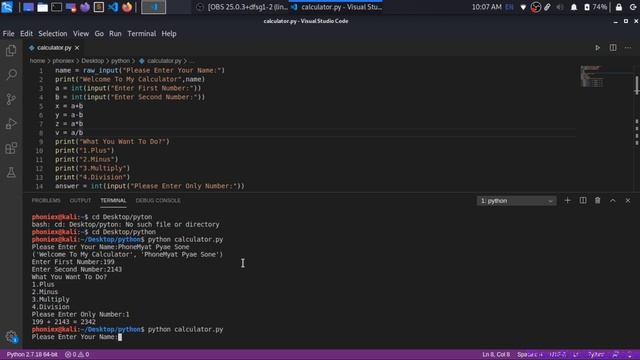Launch Firefox from top panel

pyautogui.click(x=127, y=7)
